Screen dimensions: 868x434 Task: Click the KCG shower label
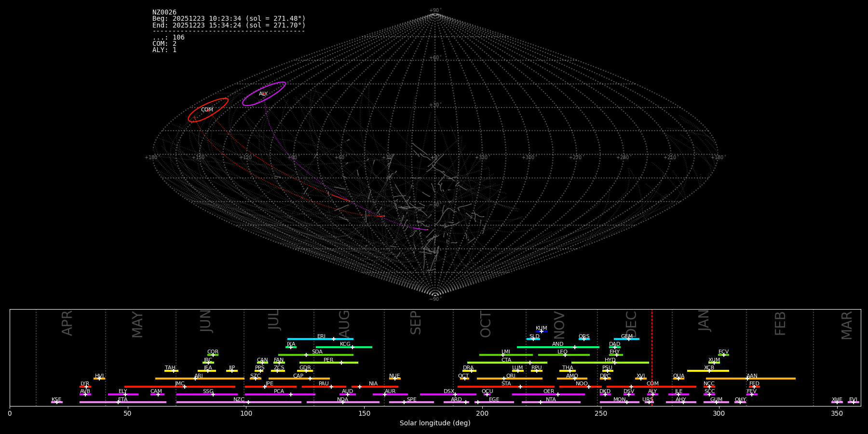(x=345, y=344)
